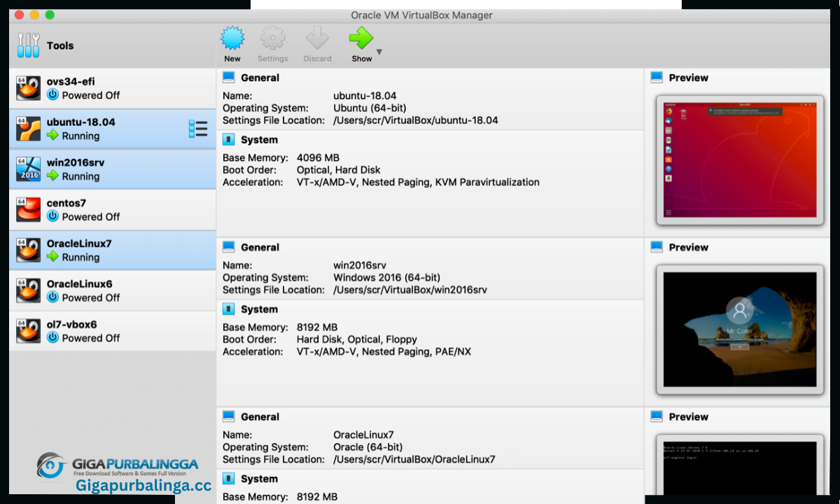The image size is (840, 504).
Task: Click the General monitor icon for win2016srv
Action: [x=229, y=247]
